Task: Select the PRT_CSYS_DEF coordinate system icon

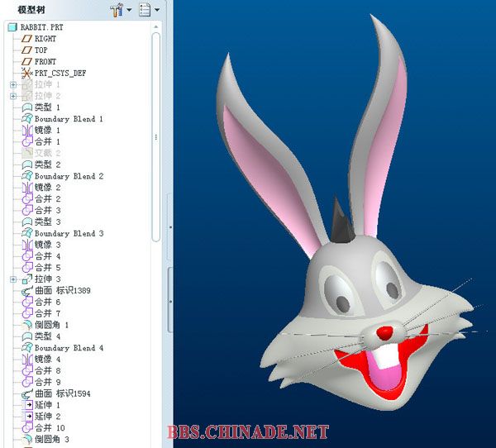Action: click(27, 73)
